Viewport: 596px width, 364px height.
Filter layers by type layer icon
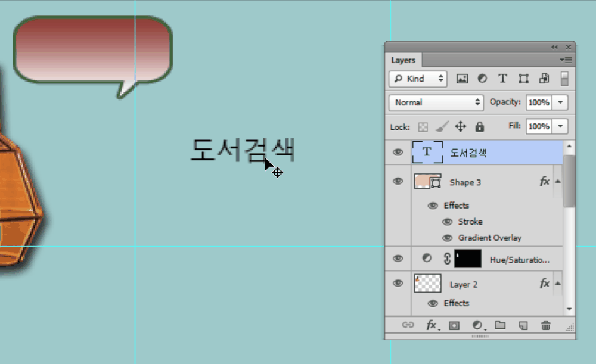point(502,79)
